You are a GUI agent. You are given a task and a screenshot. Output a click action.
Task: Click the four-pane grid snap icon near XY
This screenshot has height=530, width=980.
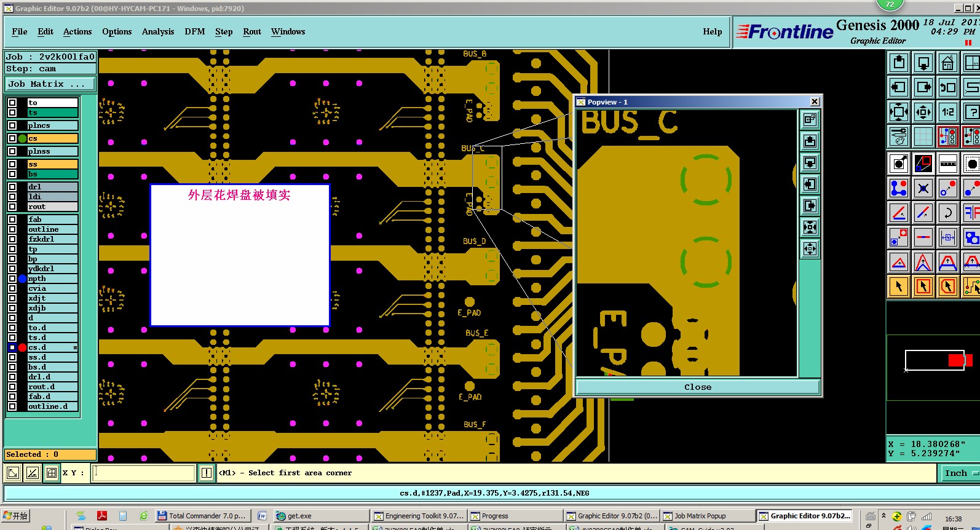point(52,473)
